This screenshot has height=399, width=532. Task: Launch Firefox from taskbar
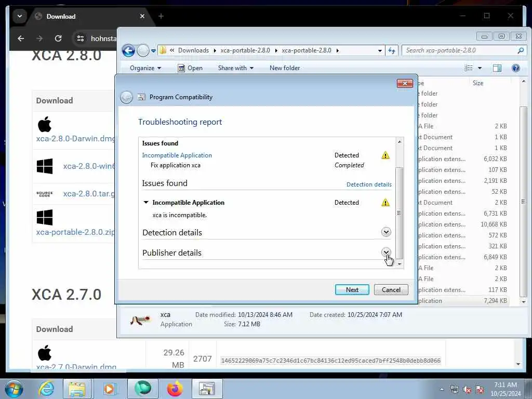(x=175, y=389)
